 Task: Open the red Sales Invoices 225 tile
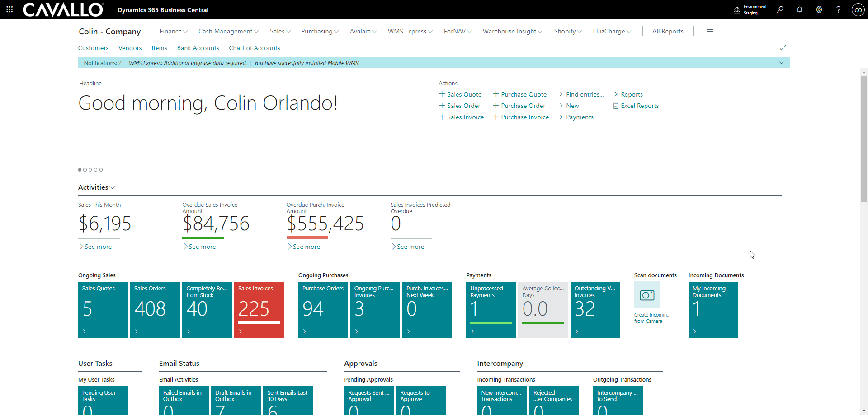pos(259,309)
